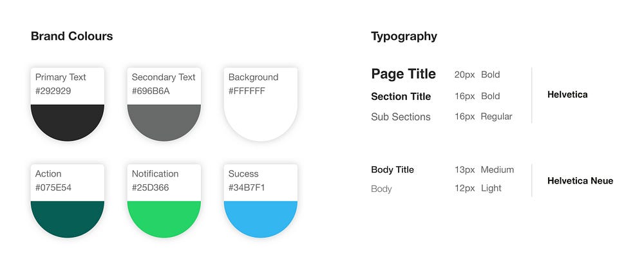
Task: Select the Page Title text sample
Action: point(403,74)
